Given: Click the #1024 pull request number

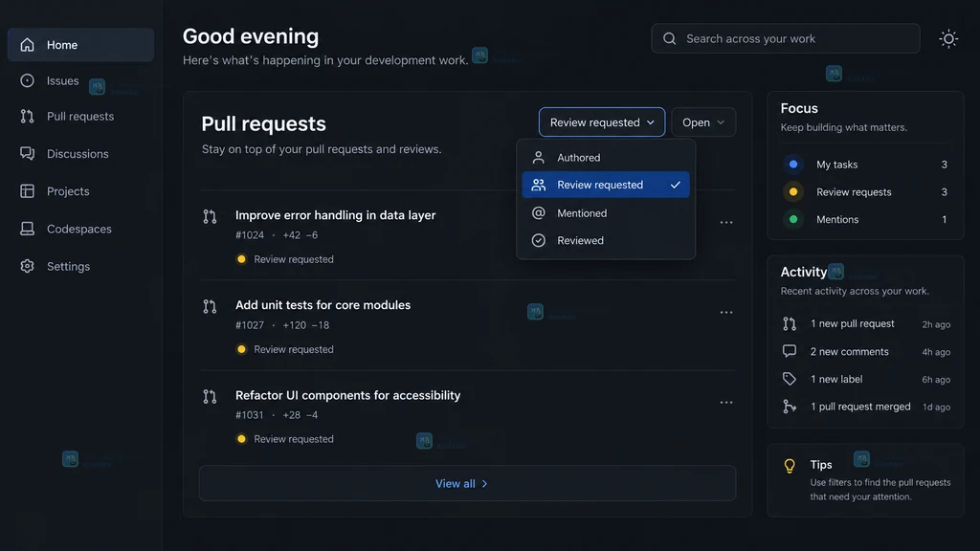Looking at the screenshot, I should pyautogui.click(x=250, y=235).
